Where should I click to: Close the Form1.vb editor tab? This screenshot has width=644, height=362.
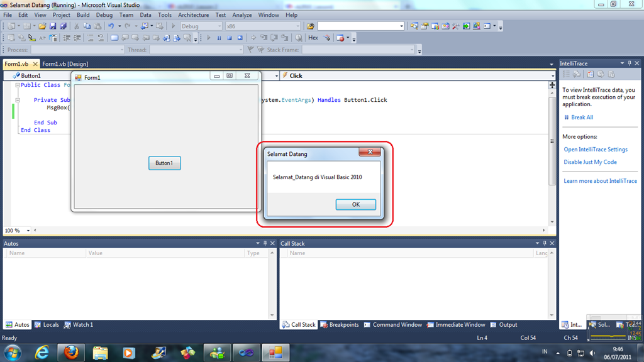coord(35,64)
